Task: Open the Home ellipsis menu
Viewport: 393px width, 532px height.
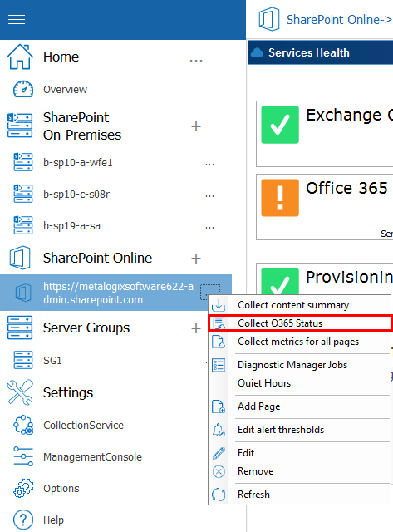Action: point(196,61)
